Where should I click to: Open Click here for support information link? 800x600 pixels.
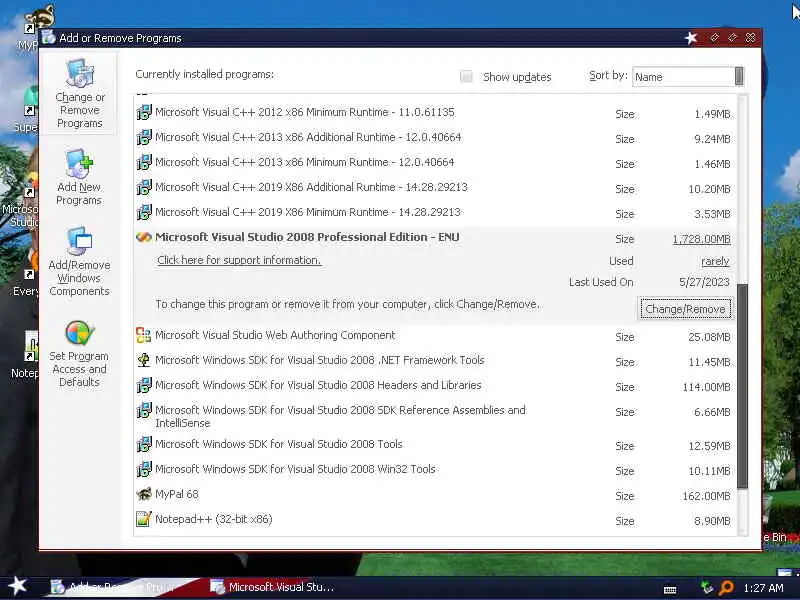[239, 260]
